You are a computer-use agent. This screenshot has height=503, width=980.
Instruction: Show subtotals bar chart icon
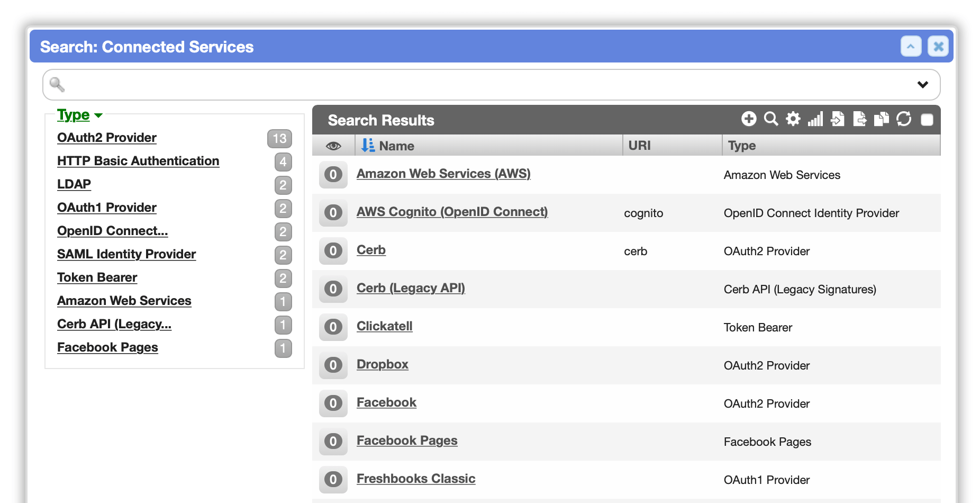pos(815,119)
